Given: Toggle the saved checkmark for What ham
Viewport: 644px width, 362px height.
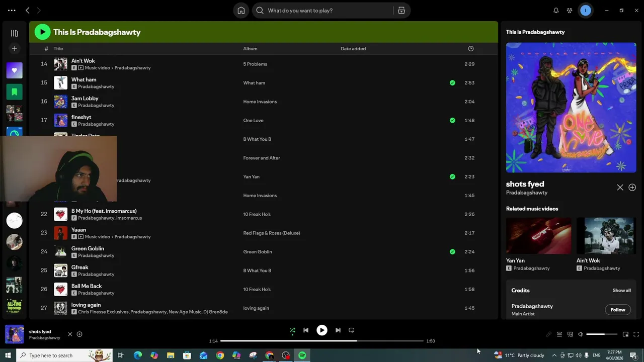Looking at the screenshot, I should click(x=452, y=83).
